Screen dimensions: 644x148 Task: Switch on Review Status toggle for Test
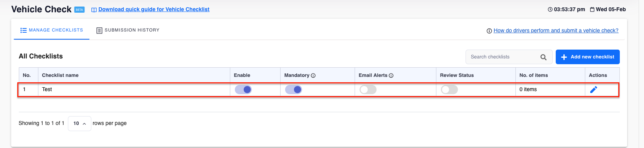coord(449,90)
